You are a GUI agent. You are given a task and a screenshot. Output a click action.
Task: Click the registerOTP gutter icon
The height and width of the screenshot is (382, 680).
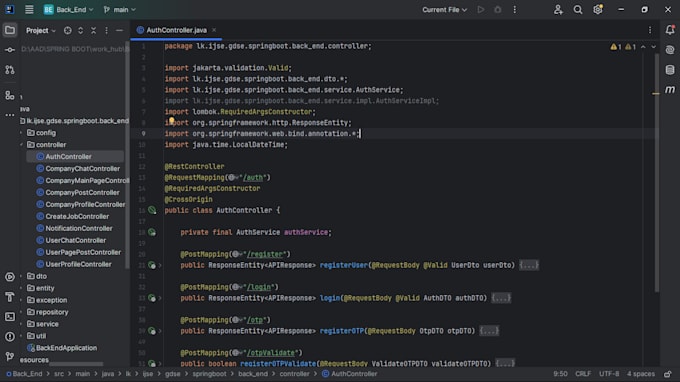click(x=152, y=331)
